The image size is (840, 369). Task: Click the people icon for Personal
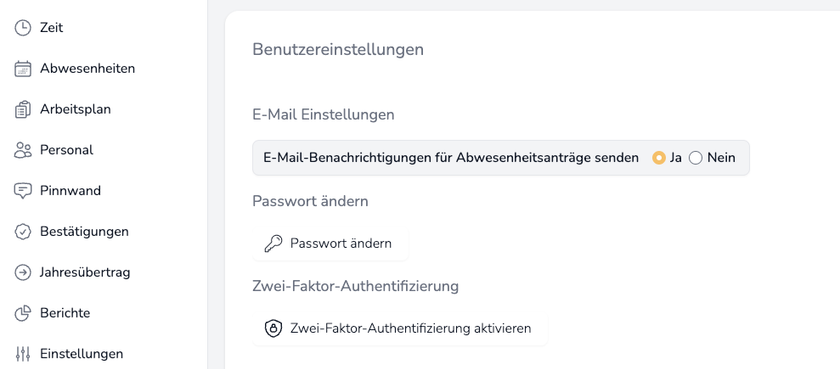point(22,150)
